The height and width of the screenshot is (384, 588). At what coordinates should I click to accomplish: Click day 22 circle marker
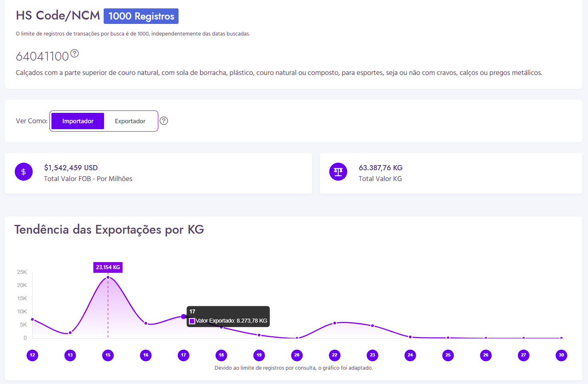tap(334, 355)
